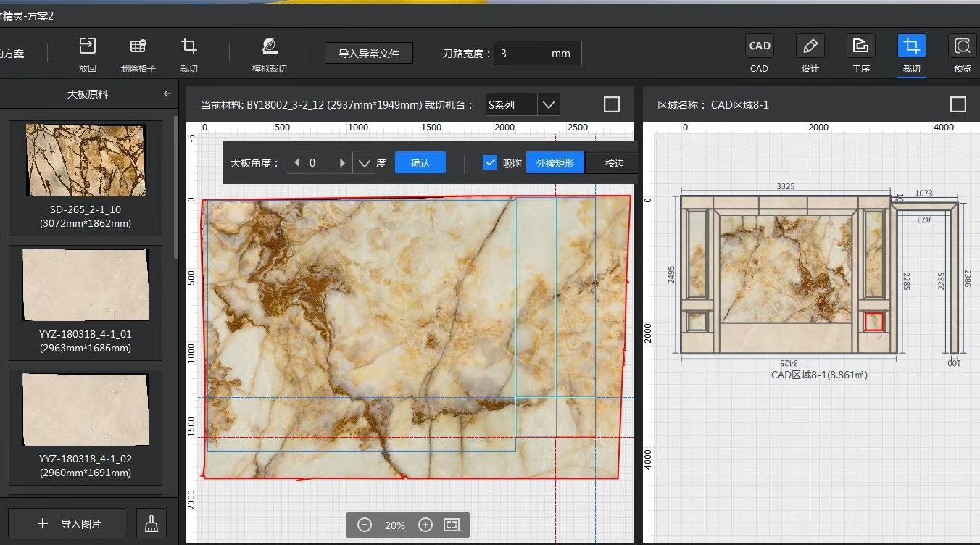Select the 按边 edge mode
This screenshot has width=980, height=545.
615,163
